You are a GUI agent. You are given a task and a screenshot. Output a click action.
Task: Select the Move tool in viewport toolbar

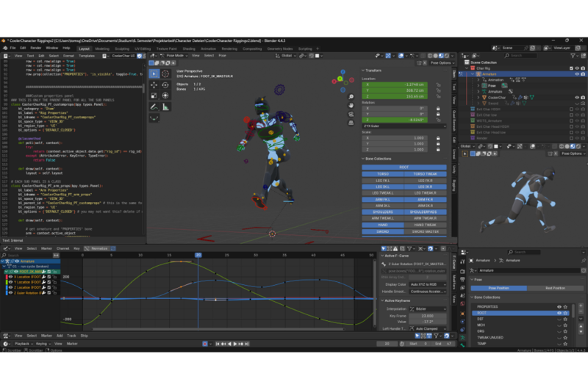click(x=154, y=84)
